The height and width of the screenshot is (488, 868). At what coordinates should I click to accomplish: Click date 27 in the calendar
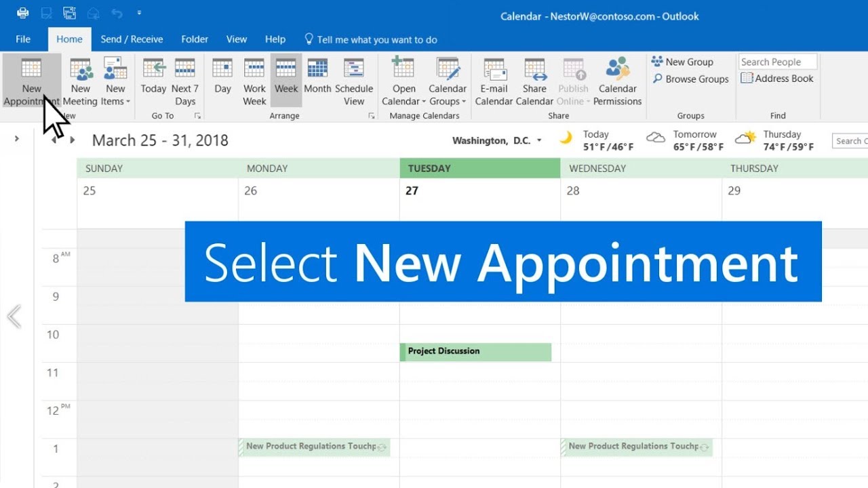[412, 191]
